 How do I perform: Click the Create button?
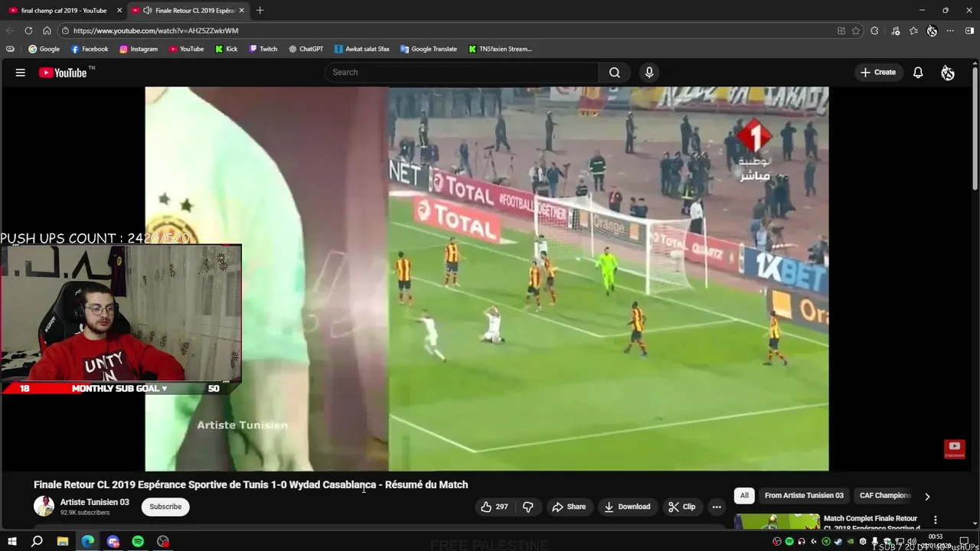click(878, 72)
